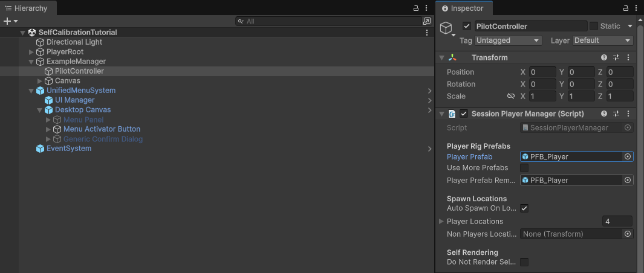
Task: Edit the Player Locations size field
Action: pos(617,222)
